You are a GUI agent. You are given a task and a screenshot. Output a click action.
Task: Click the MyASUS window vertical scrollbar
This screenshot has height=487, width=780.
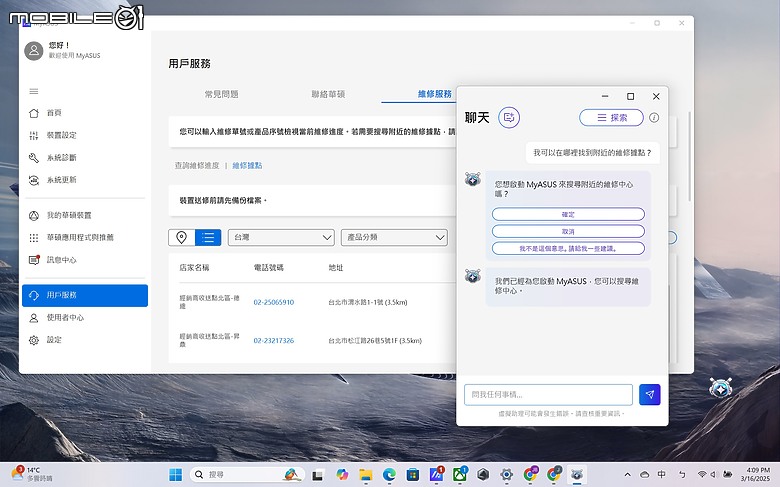click(689, 157)
